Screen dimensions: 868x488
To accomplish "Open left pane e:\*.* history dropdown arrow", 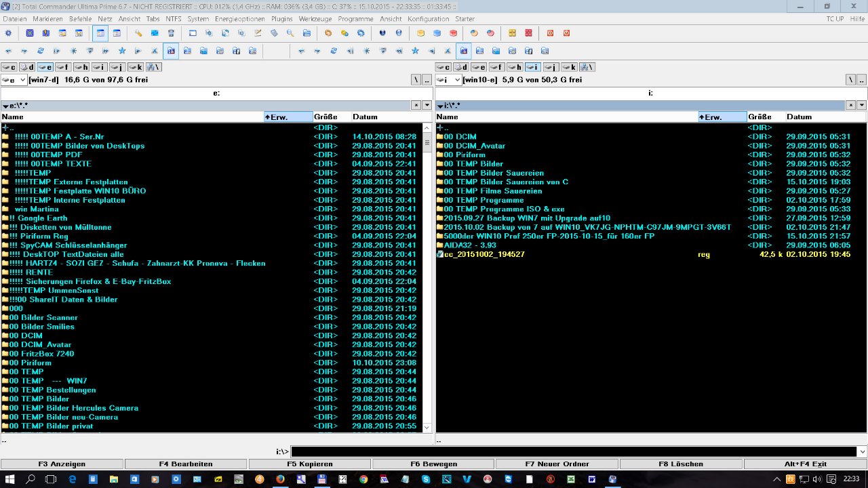I will coord(427,105).
